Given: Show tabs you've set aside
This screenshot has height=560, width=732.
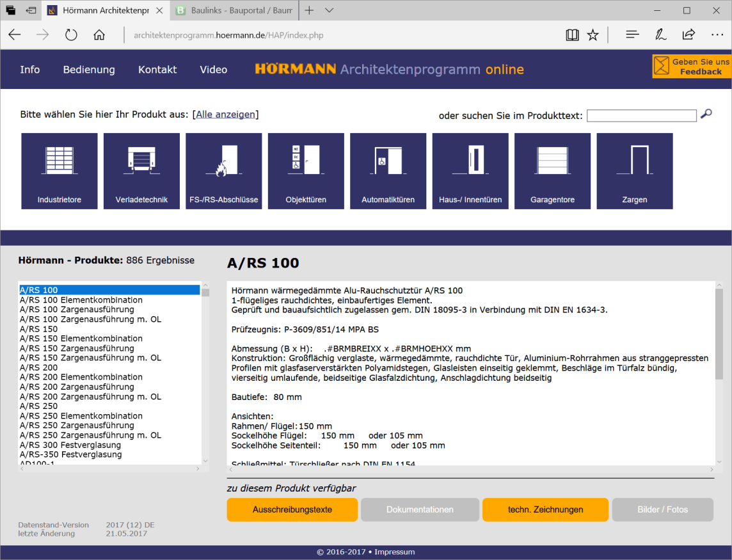Looking at the screenshot, I should click(10, 10).
